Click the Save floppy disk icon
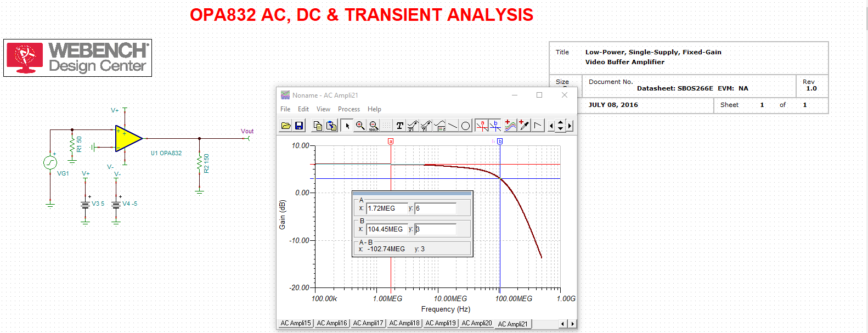Viewport: 868px width, 333px height. (299, 126)
